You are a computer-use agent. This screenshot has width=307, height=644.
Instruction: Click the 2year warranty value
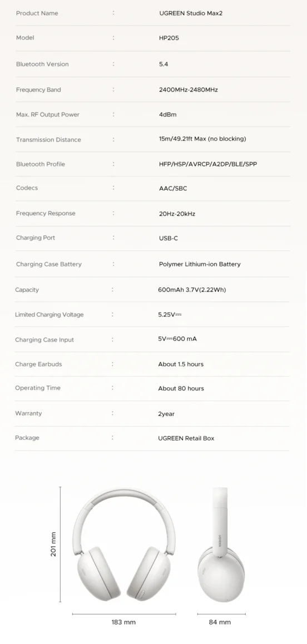pyautogui.click(x=166, y=414)
